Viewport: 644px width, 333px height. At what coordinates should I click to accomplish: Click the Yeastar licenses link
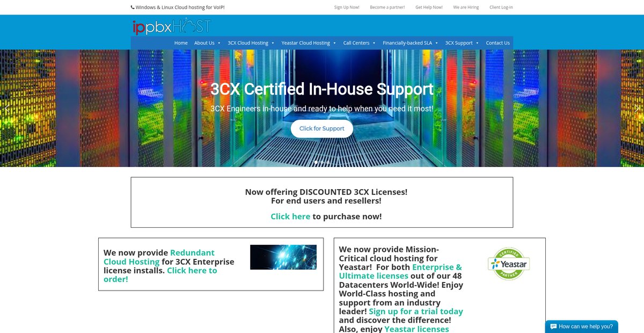tap(416, 329)
